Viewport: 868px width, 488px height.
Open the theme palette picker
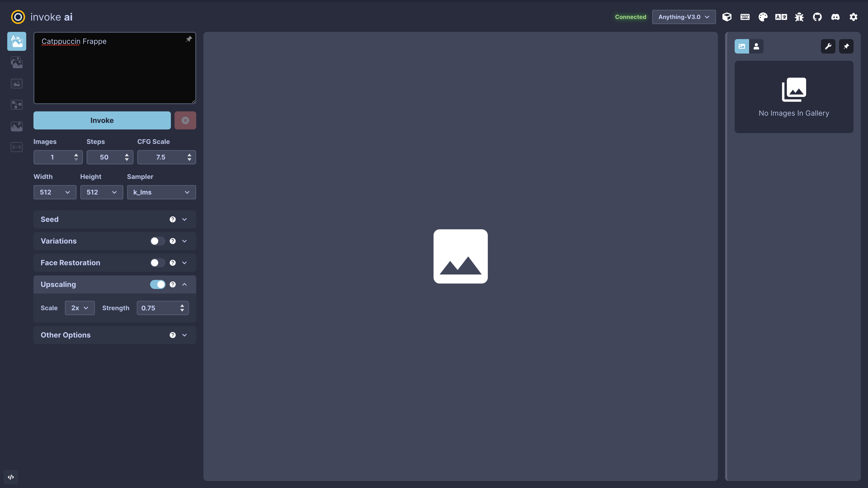(763, 17)
